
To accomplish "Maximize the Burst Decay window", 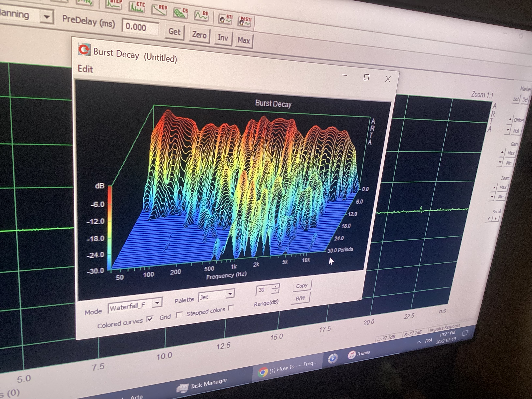I will coord(366,77).
